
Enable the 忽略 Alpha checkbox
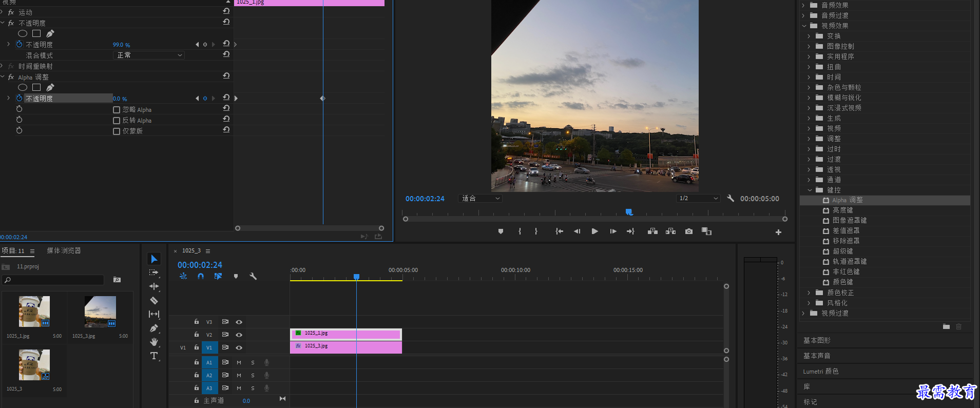pyautogui.click(x=117, y=110)
